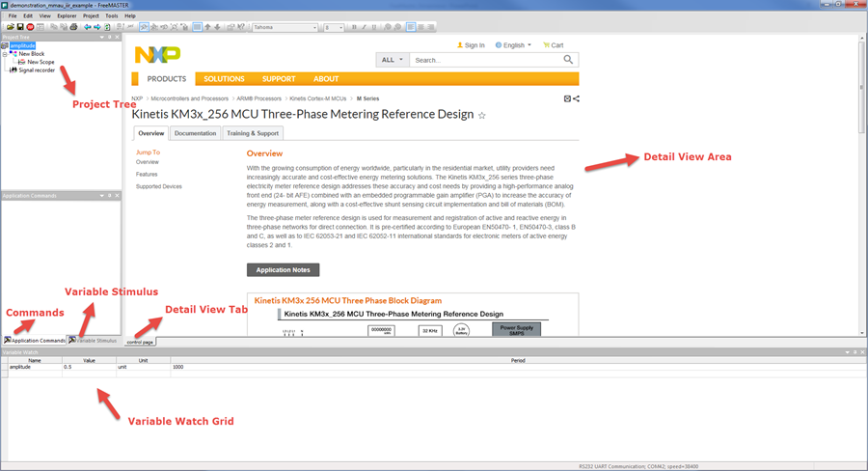Jump to Features section link
The image size is (868, 471).
[x=147, y=174]
